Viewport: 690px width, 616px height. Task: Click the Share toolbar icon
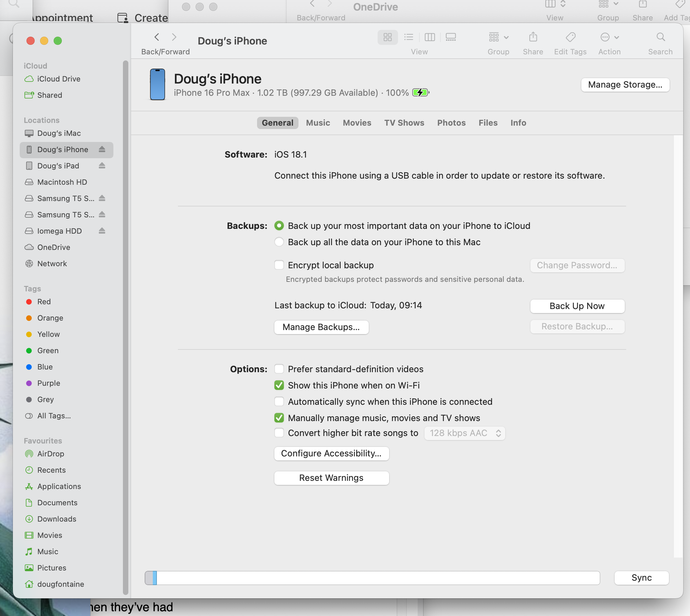coord(533,37)
